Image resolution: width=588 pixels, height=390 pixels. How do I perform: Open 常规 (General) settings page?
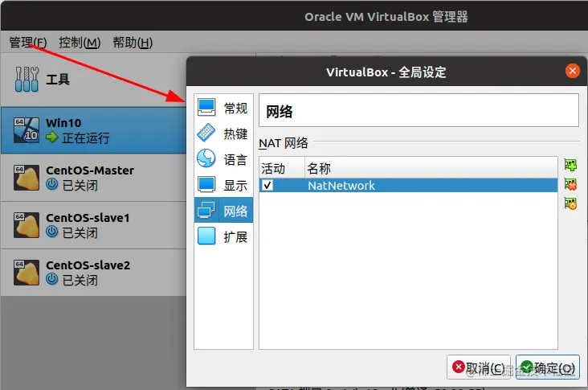[223, 108]
